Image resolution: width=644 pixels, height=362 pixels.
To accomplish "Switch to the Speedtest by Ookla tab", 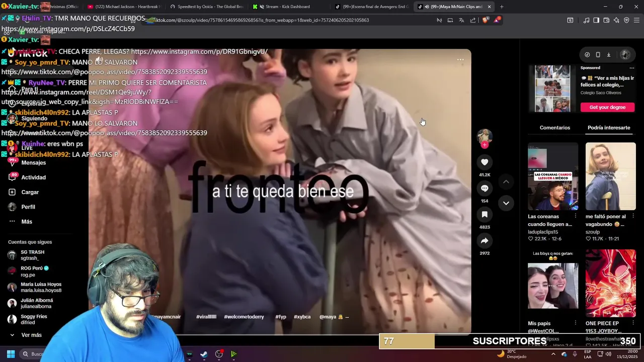I will (x=206, y=7).
